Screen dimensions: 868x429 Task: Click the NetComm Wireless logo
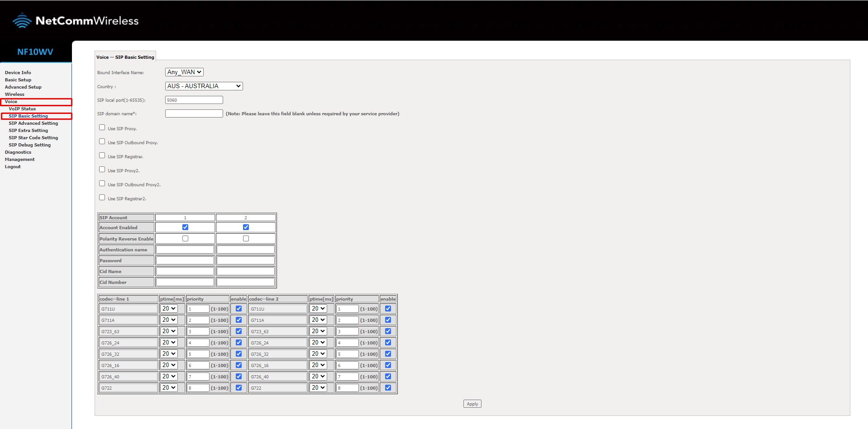(x=76, y=21)
